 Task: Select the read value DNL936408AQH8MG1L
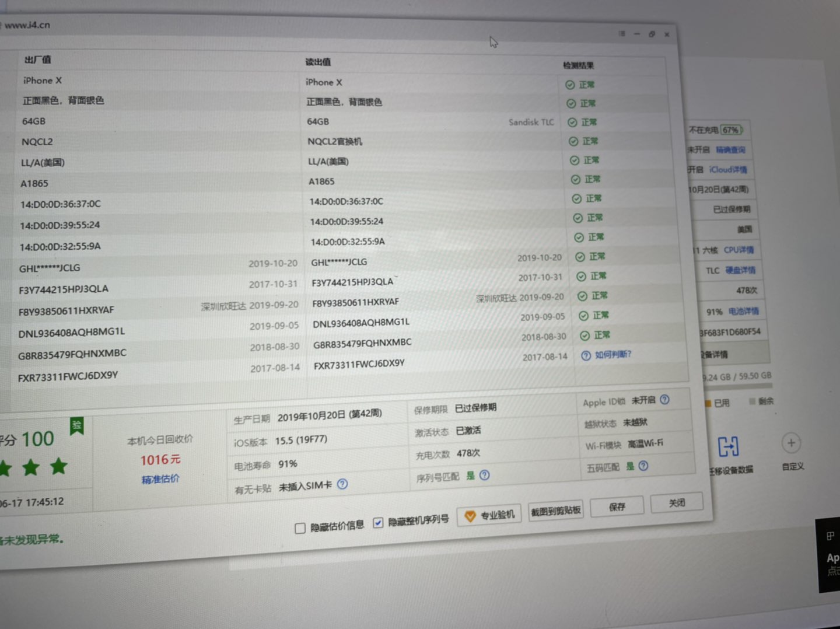[x=361, y=323]
